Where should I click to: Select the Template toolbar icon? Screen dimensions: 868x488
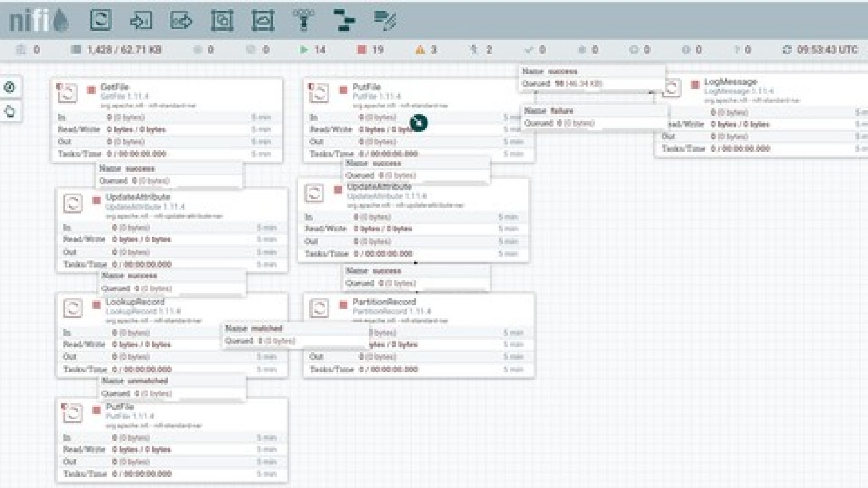click(x=344, y=20)
